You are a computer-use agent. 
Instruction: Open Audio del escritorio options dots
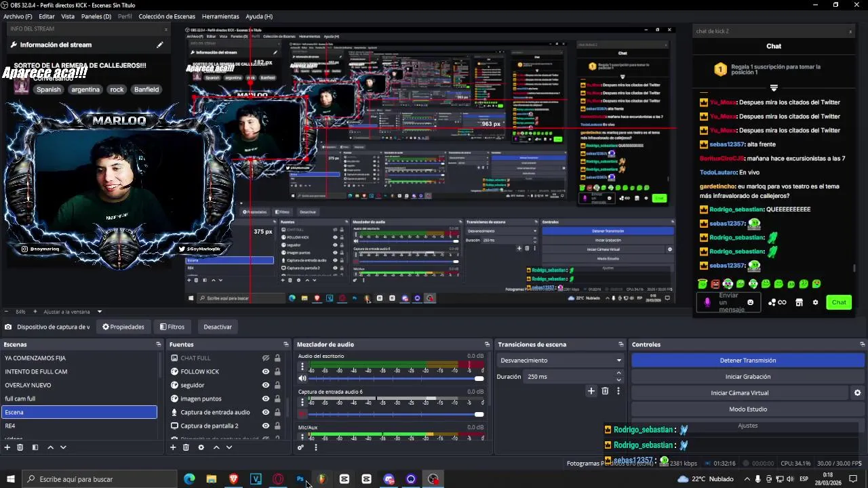click(302, 367)
